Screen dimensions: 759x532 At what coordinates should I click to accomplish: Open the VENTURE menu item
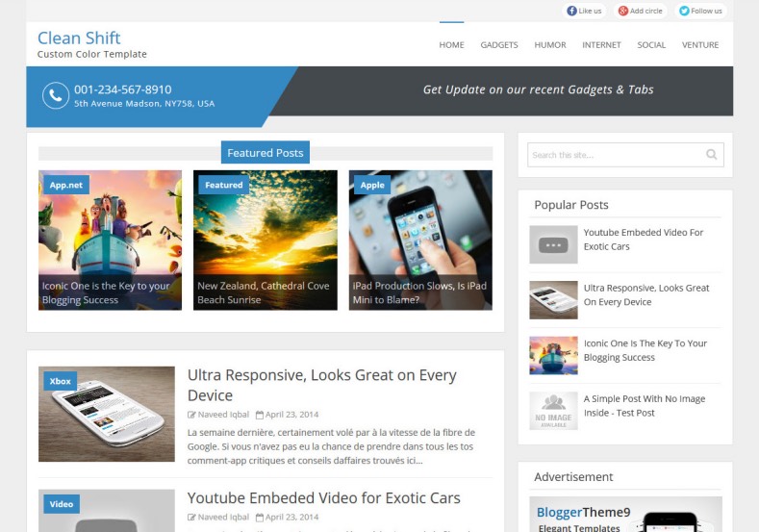(x=700, y=45)
